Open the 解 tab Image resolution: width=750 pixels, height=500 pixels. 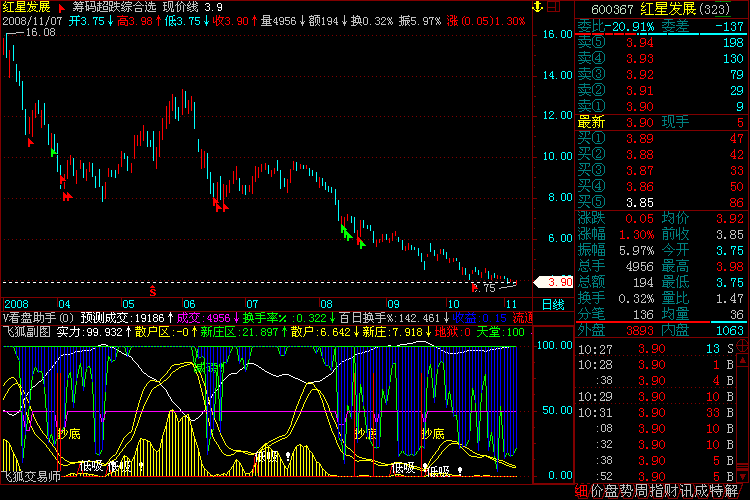[731, 491]
